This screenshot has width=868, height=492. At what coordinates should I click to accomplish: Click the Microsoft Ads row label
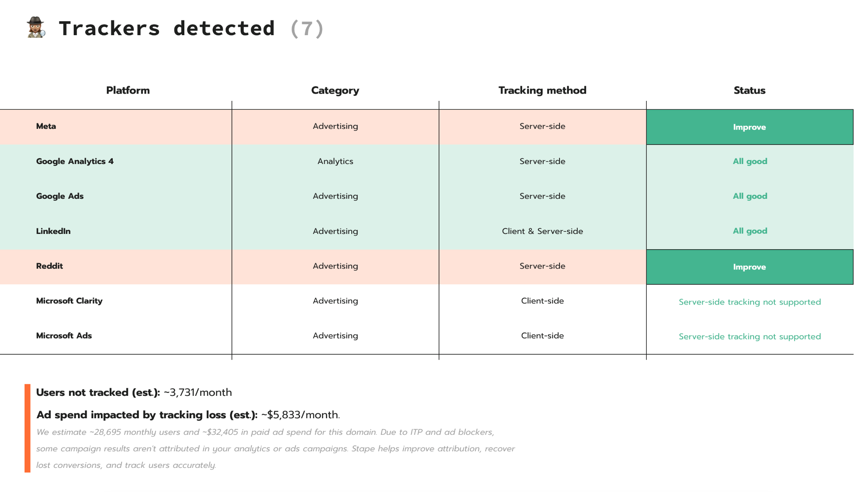[x=64, y=336]
